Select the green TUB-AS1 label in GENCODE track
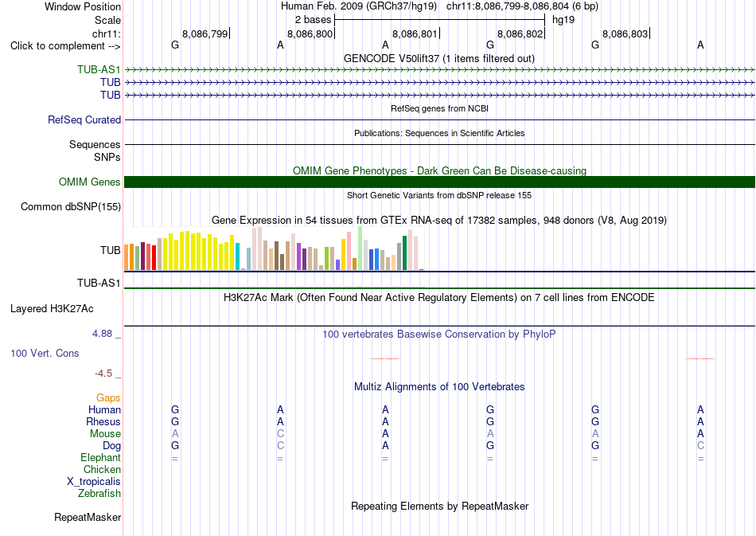Screen dimensions: 756x536 coord(99,69)
